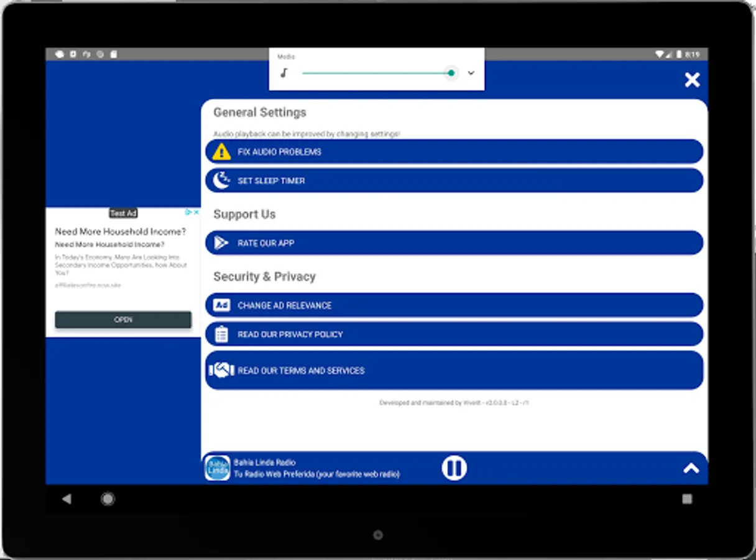Open Read Our Privacy Policy
The width and height of the screenshot is (756, 560).
(454, 334)
